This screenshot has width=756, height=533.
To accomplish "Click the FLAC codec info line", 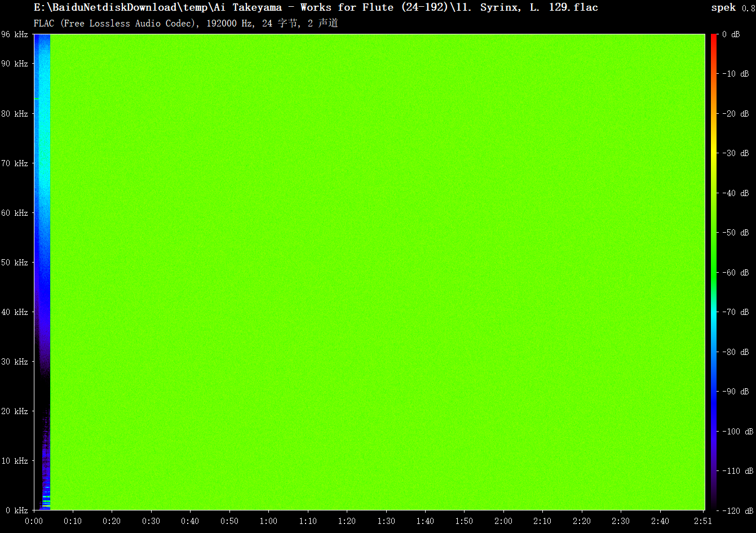I will click(x=185, y=23).
